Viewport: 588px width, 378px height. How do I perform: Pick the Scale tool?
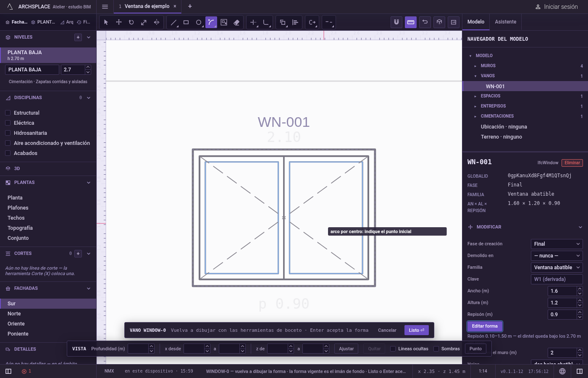click(x=144, y=22)
